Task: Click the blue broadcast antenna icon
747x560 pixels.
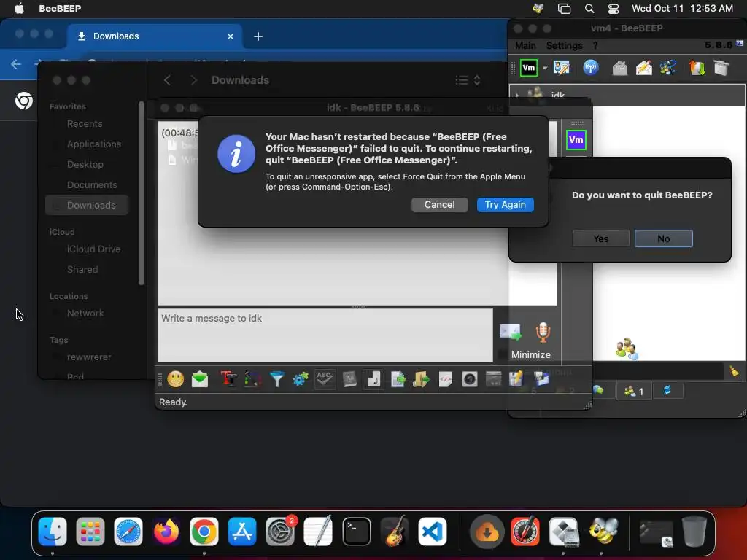Action: click(591, 68)
